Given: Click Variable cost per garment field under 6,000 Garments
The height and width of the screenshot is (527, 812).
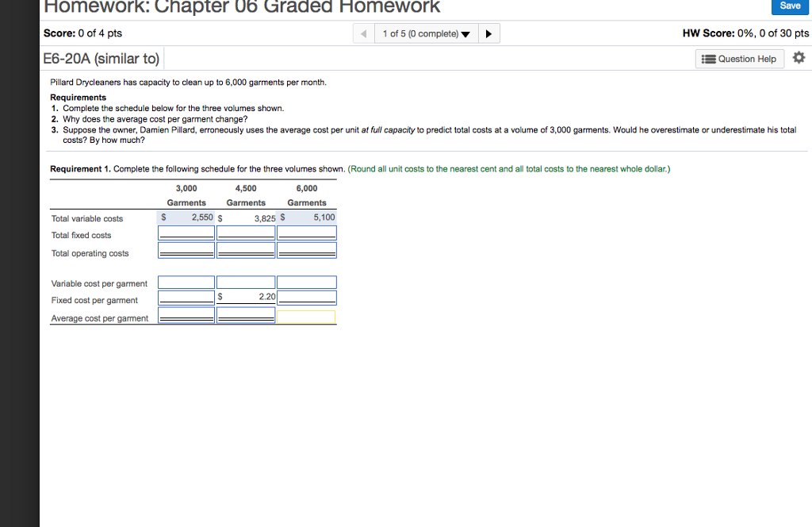Looking at the screenshot, I should coord(307,282).
